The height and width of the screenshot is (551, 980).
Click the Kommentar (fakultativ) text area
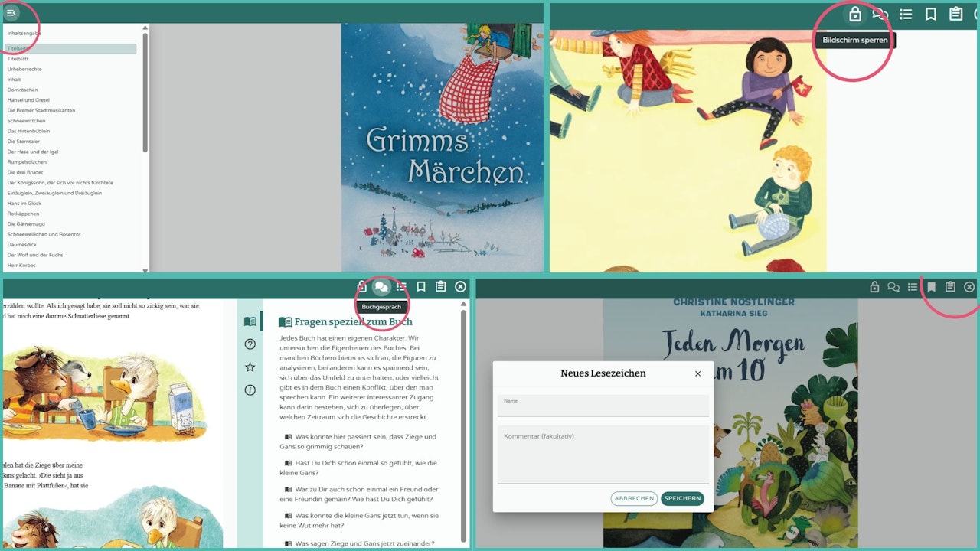click(603, 455)
